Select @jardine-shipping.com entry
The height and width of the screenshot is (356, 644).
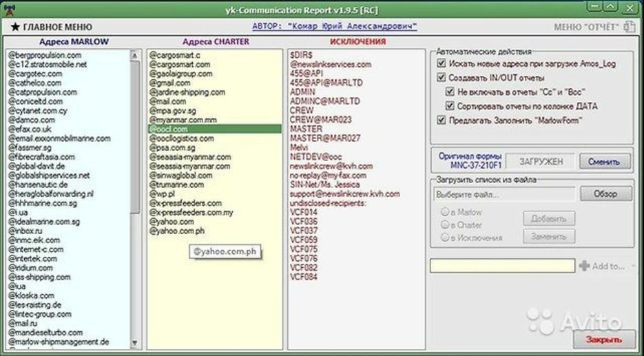[187, 92]
